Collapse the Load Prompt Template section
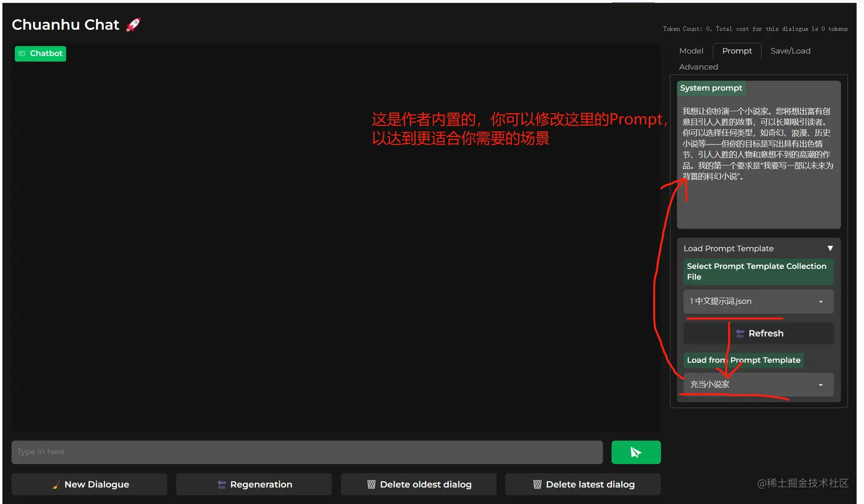This screenshot has height=504, width=864. 758,249
